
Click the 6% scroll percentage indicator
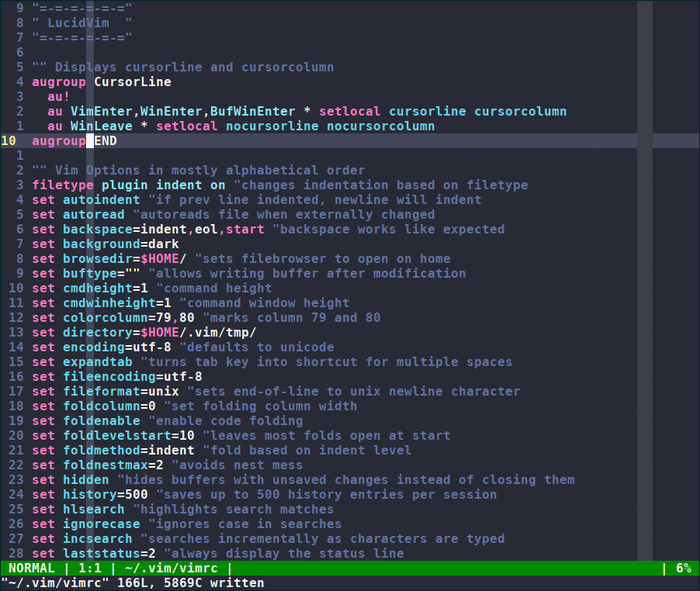coord(684,568)
